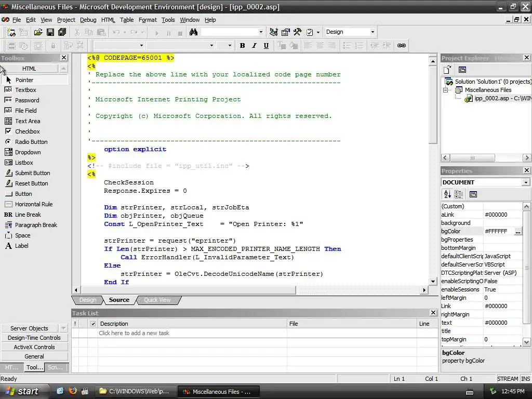The image size is (532, 399).
Task: Select the Listbox toolbox item
Action: click(34, 163)
